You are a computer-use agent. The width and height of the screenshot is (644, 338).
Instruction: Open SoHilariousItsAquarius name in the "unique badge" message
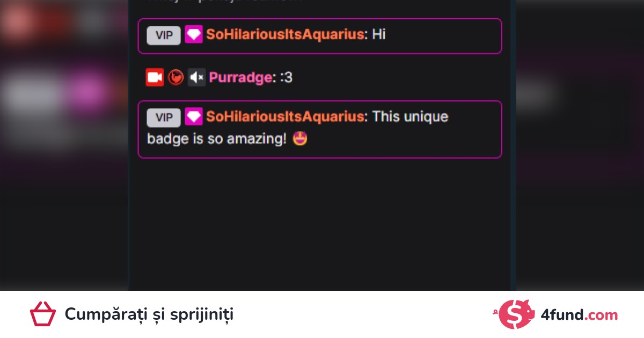click(286, 117)
